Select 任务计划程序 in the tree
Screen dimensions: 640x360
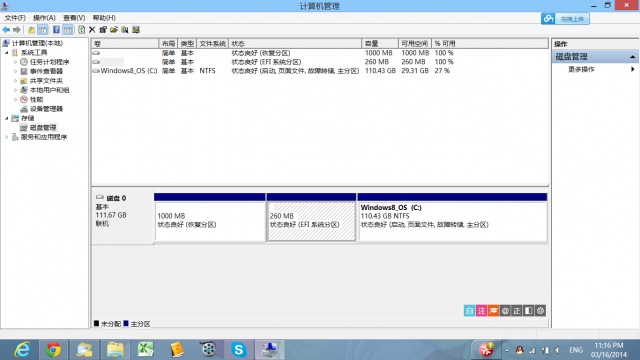click(49, 62)
